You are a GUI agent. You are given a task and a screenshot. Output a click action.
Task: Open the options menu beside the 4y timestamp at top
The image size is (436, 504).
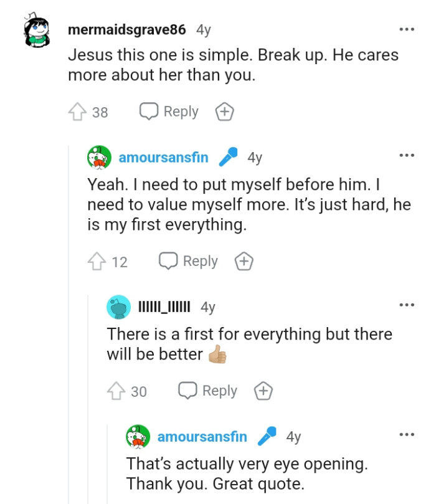407,28
